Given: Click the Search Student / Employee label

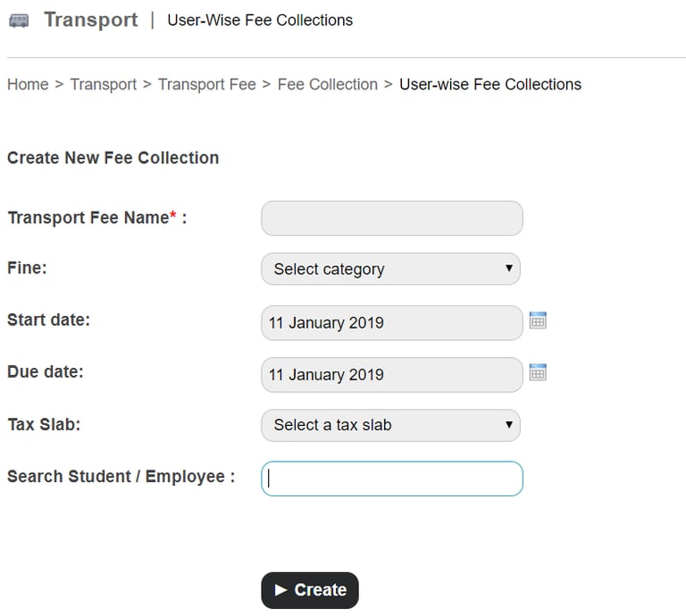Looking at the screenshot, I should [121, 477].
